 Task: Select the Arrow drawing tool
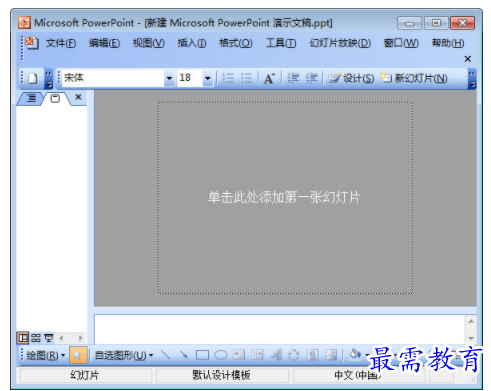coord(184,355)
